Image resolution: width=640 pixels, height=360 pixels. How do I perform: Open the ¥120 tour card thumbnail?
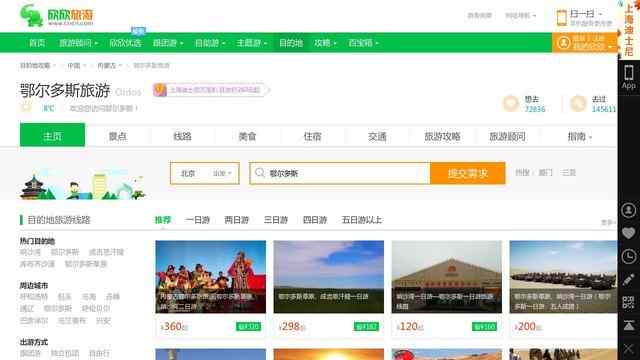[x=447, y=277]
